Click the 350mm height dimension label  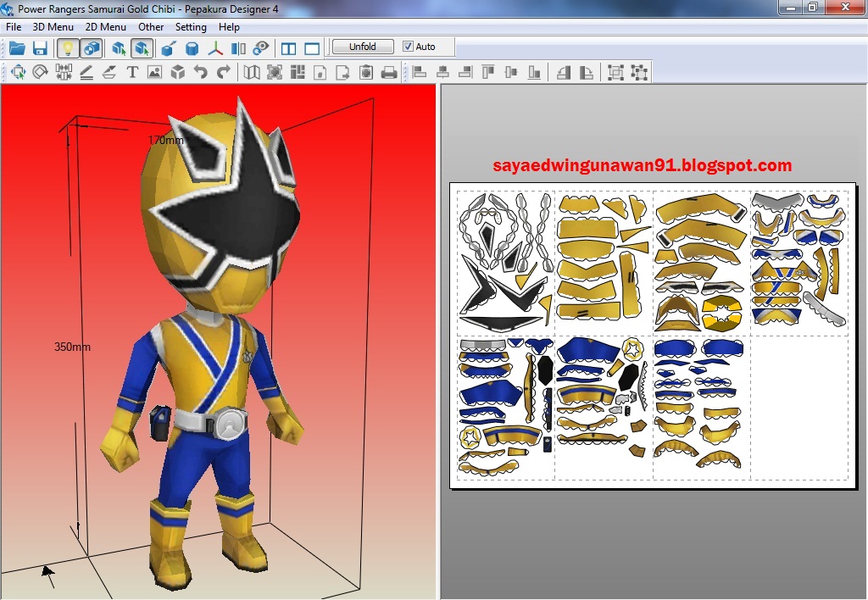[x=72, y=347]
